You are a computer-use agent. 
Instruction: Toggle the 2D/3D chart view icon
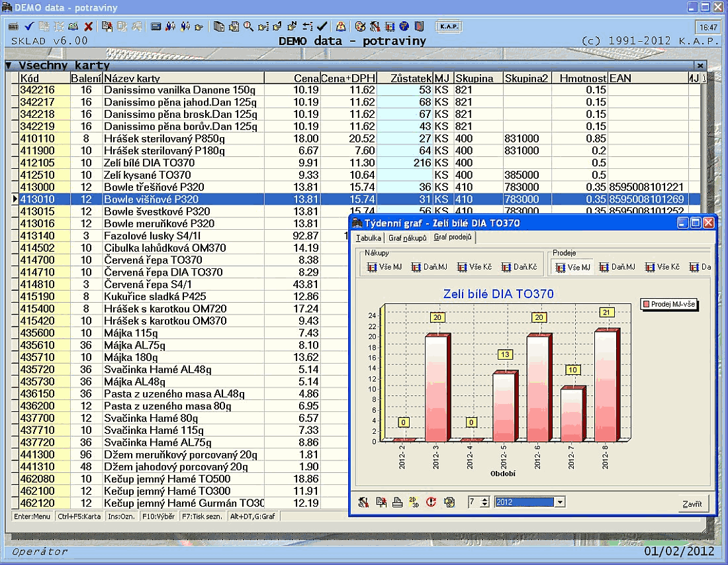coord(414,502)
